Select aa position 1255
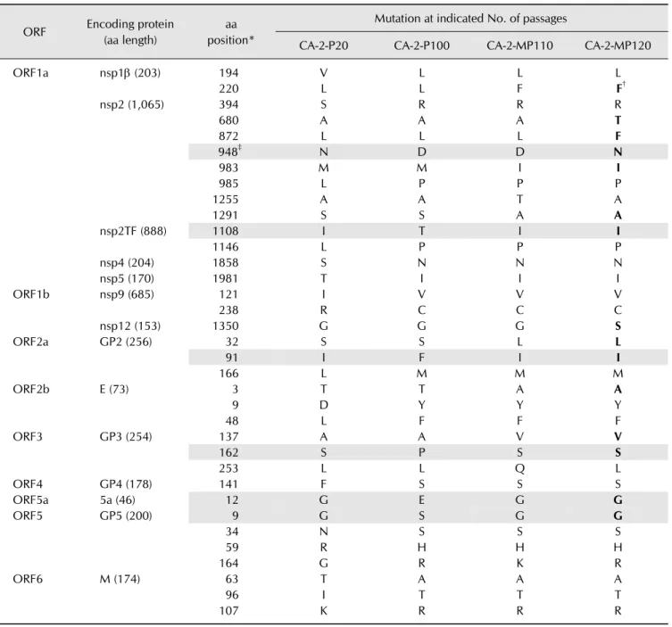Screen dimensions: 672x627 click(x=226, y=200)
